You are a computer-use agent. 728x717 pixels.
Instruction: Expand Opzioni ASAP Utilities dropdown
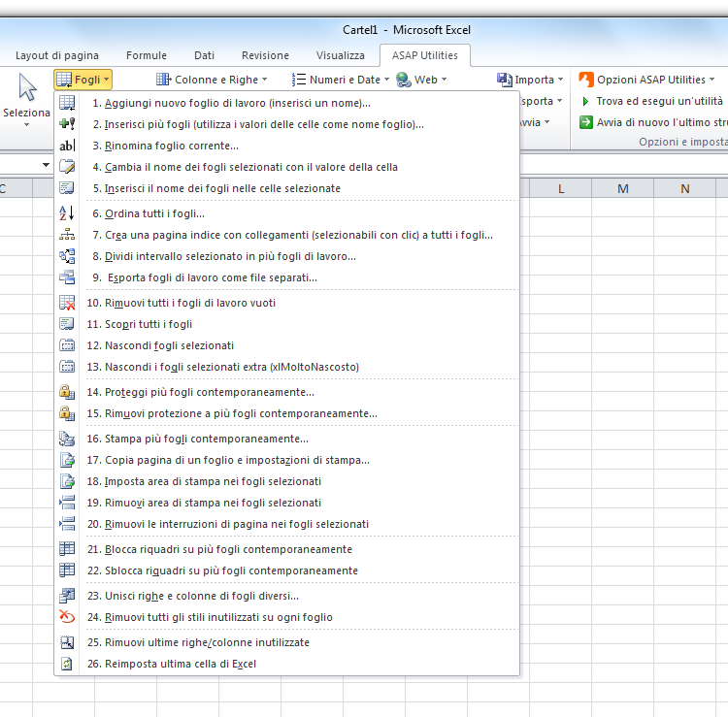click(x=646, y=80)
